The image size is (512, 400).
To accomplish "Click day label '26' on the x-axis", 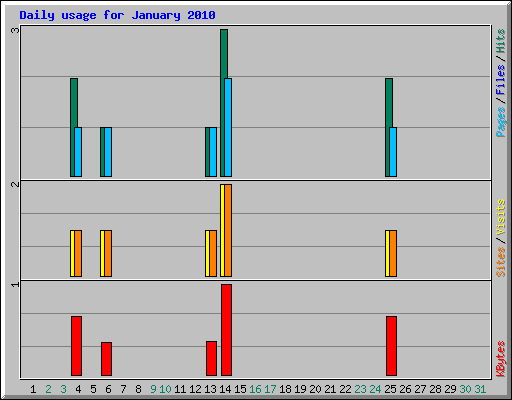I will click(x=405, y=389).
